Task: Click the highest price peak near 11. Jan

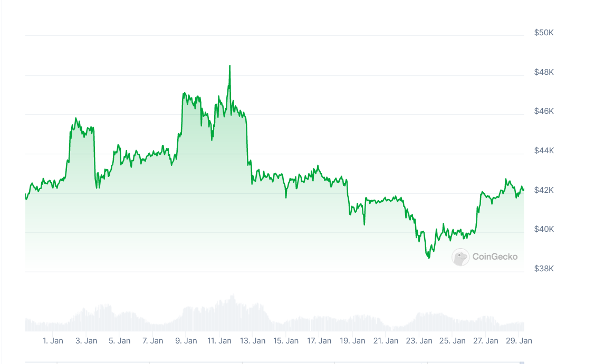Action: point(229,66)
